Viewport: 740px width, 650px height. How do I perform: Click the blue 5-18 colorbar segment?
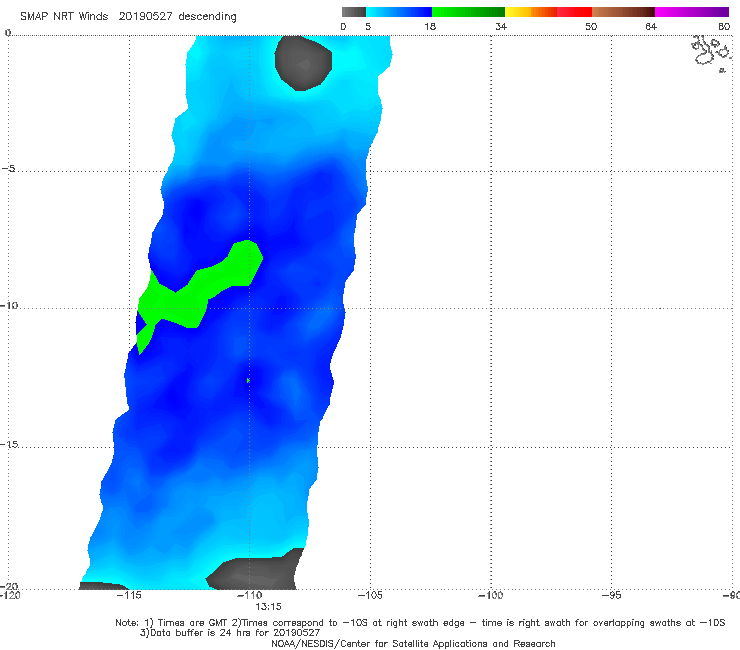pos(399,12)
